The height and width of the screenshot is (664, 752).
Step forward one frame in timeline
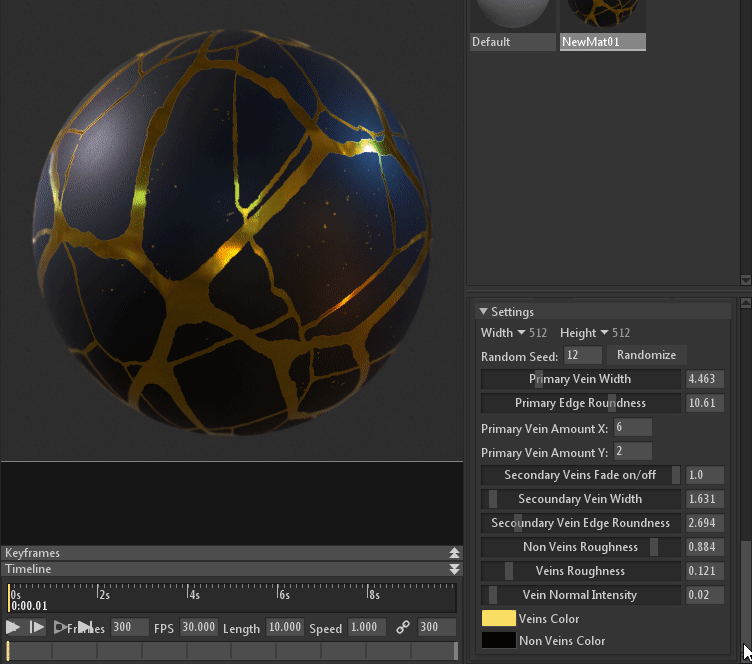point(37,627)
